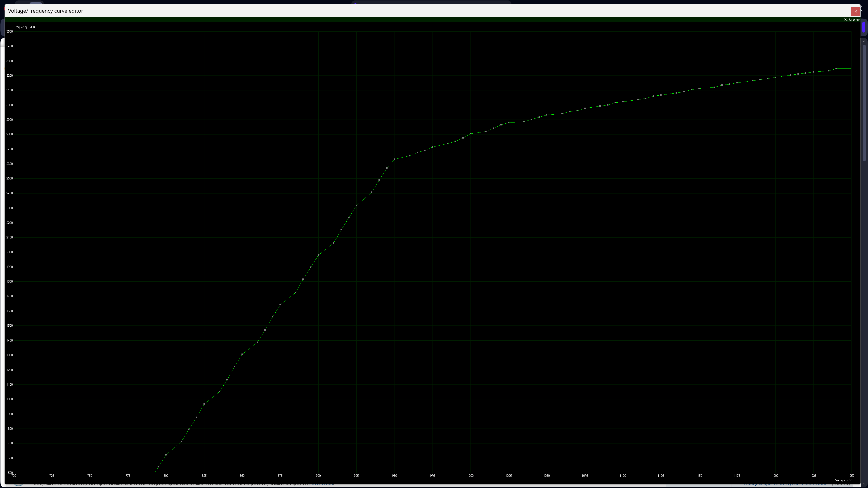Click the curve point at 1050 mV
The height and width of the screenshot is (488, 868).
[547, 115]
